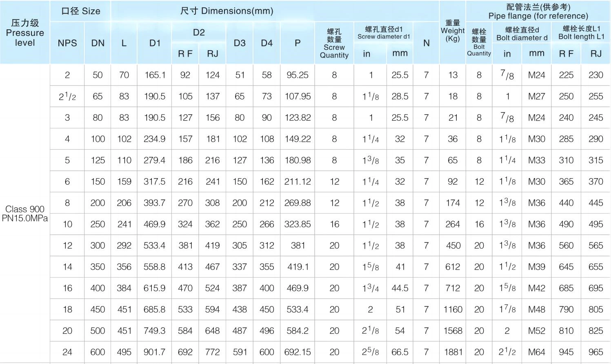Click bolt size 'M52' cell
611x364 pixels.
tap(536, 331)
